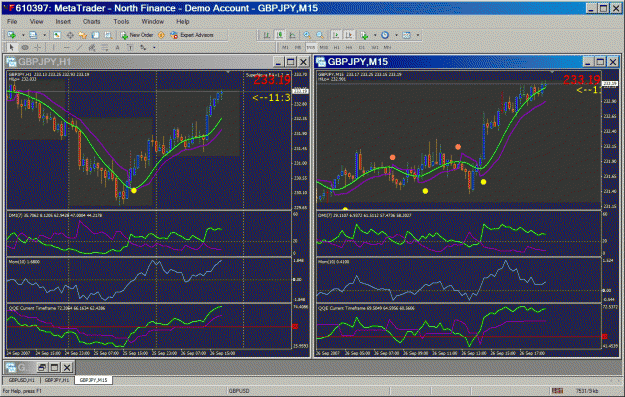Toggle the Navigator panel
Image resolution: width=625 pixels, height=397 pixels.
pos(83,35)
